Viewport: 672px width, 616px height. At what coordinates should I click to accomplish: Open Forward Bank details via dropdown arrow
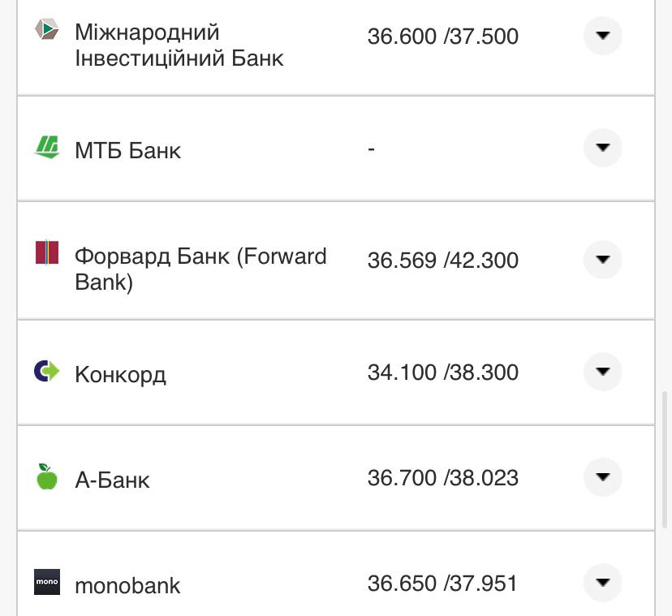[x=602, y=260]
